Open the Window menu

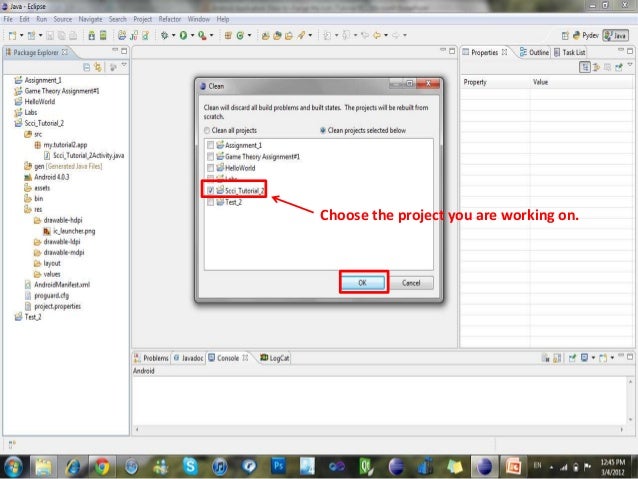pos(199,19)
